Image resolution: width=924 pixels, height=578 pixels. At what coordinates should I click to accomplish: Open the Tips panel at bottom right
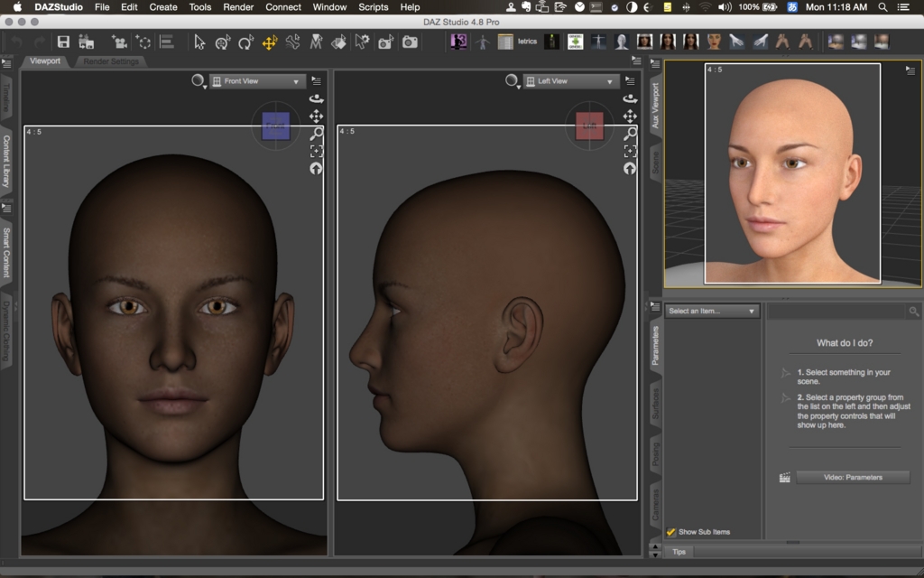click(x=678, y=551)
